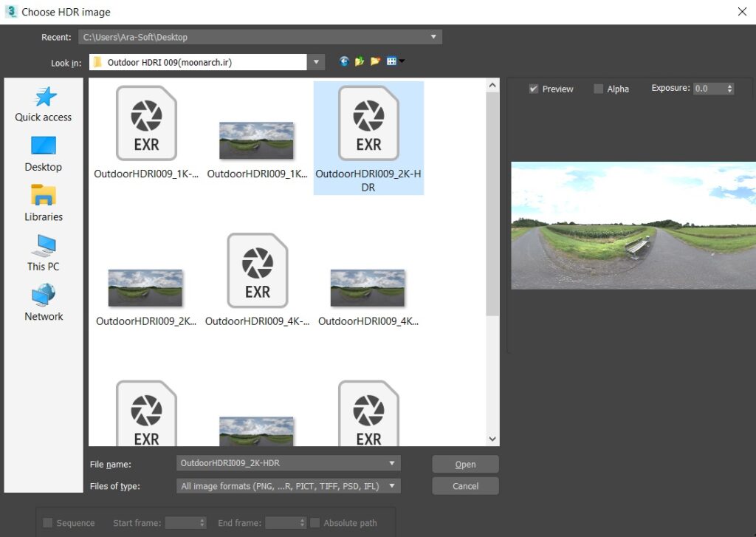Select OutdoorHDRI009_1K... image thumbnail
Screen dimensions: 756x537
coord(256,140)
